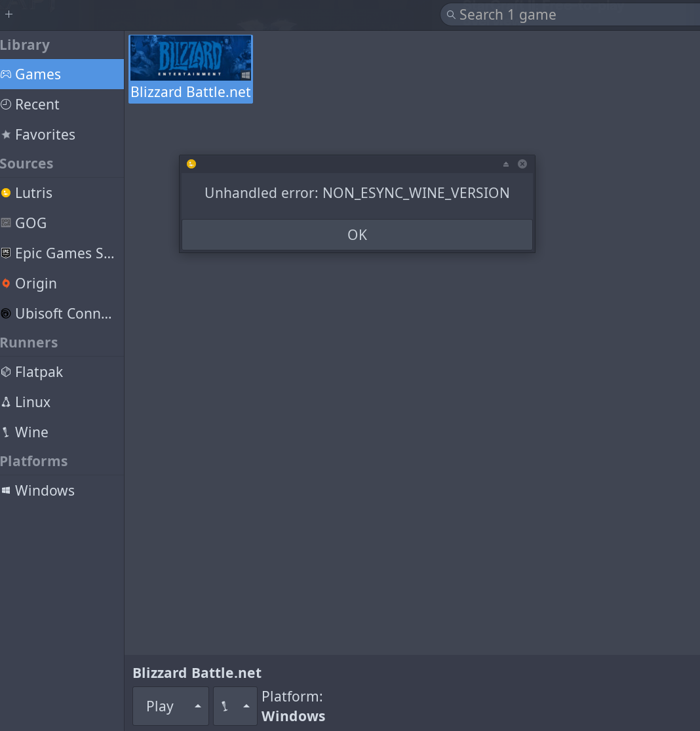Click the search magnifier icon
The width and height of the screenshot is (700, 731).
[x=451, y=15]
